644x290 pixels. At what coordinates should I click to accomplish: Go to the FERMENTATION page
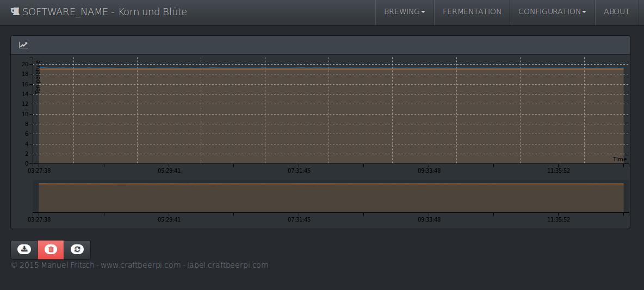472,11
